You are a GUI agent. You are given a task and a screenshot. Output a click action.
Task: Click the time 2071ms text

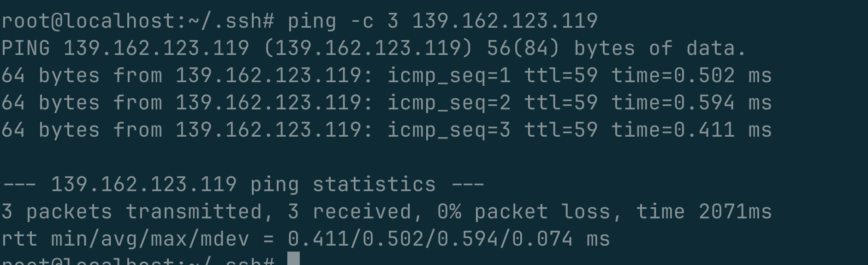tap(704, 212)
